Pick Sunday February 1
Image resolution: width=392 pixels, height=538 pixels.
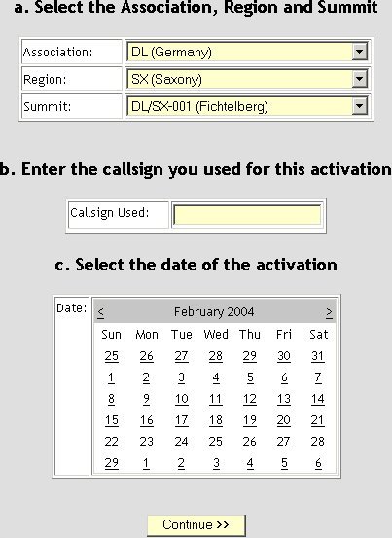click(x=111, y=377)
